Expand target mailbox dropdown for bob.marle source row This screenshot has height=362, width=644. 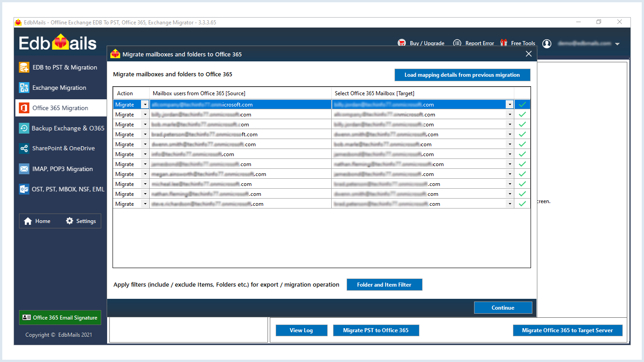click(x=510, y=125)
